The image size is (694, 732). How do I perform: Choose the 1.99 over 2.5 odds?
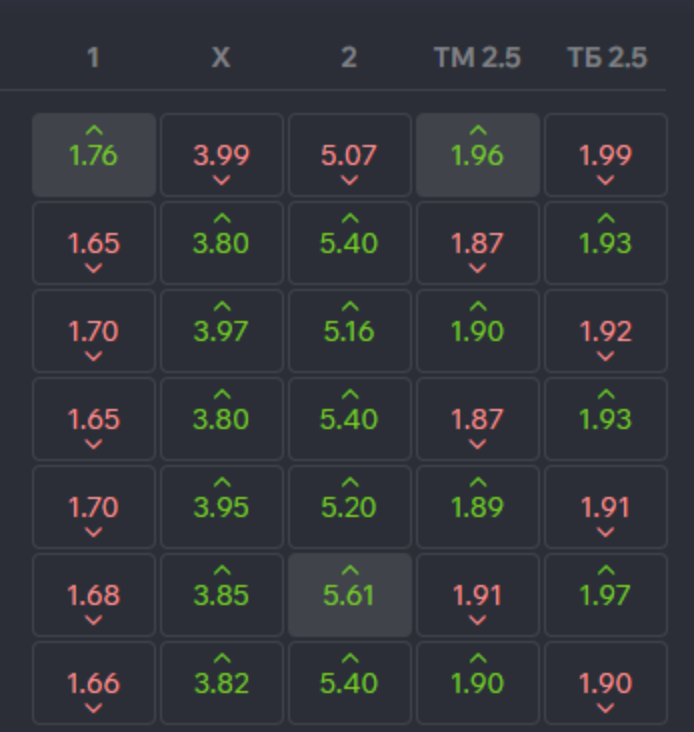(x=606, y=155)
